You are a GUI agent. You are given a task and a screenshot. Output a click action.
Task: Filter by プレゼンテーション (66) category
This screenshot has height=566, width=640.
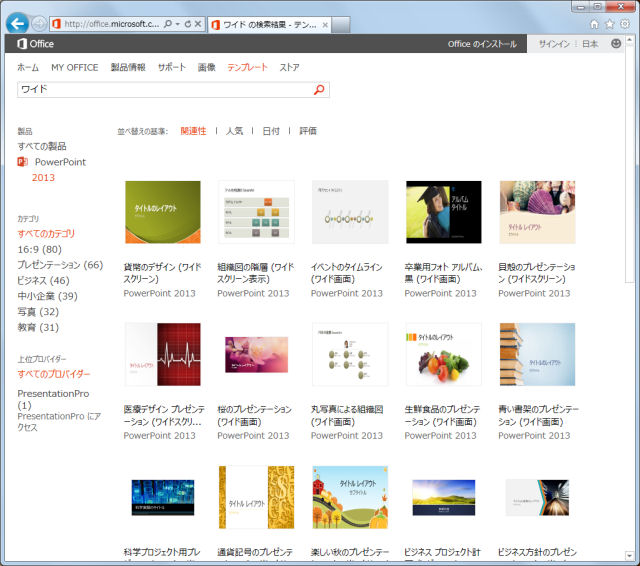(x=60, y=265)
